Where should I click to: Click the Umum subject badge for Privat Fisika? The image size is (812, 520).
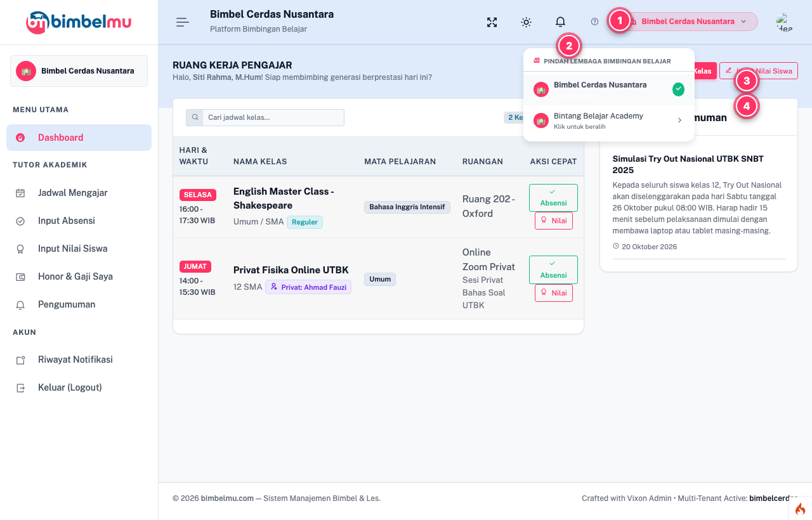click(380, 279)
